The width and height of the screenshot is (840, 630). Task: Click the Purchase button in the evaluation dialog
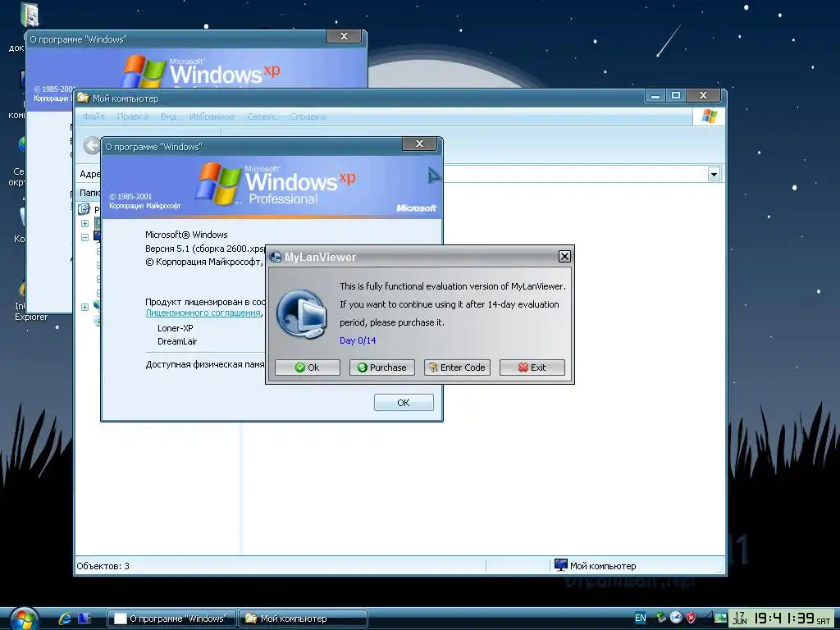coord(382,367)
